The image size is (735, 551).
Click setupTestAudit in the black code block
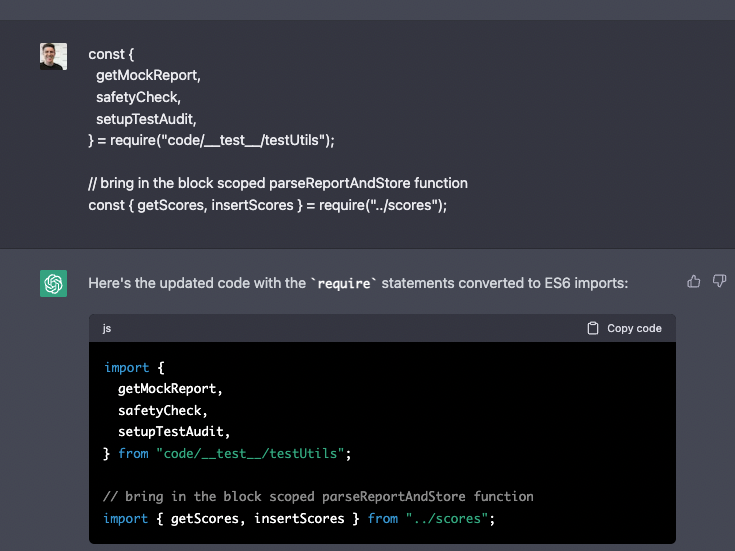click(174, 432)
